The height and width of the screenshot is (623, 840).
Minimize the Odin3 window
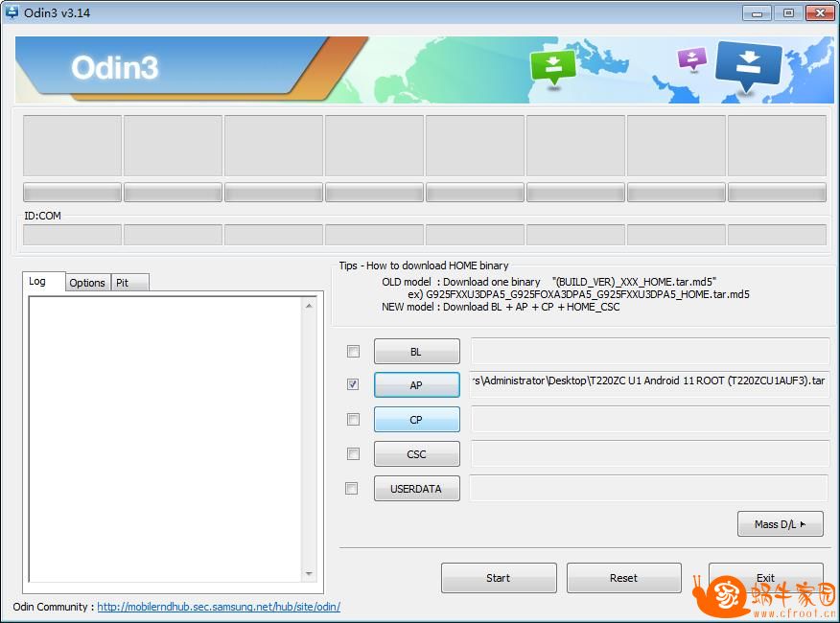[757, 12]
